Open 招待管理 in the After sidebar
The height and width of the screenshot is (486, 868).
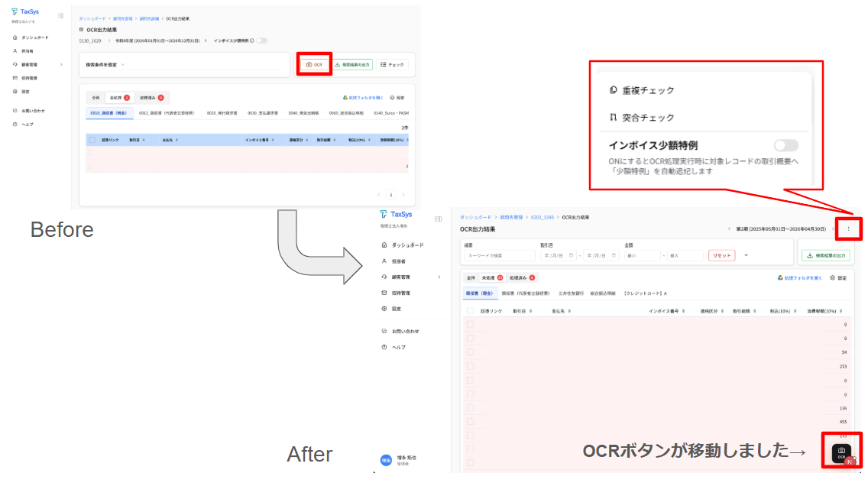coord(397,293)
